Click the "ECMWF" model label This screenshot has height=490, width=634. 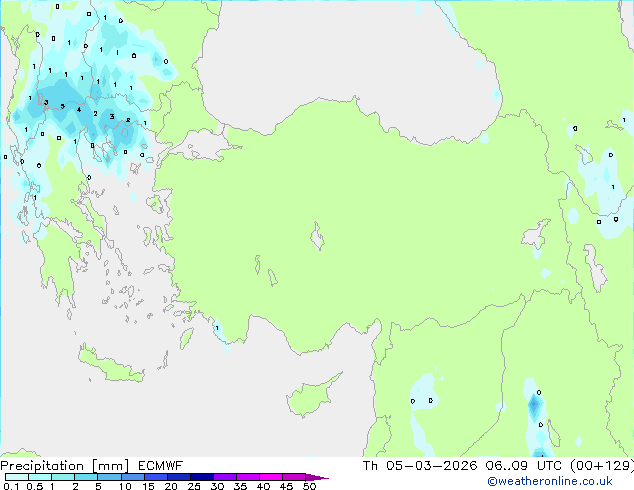click(x=161, y=466)
